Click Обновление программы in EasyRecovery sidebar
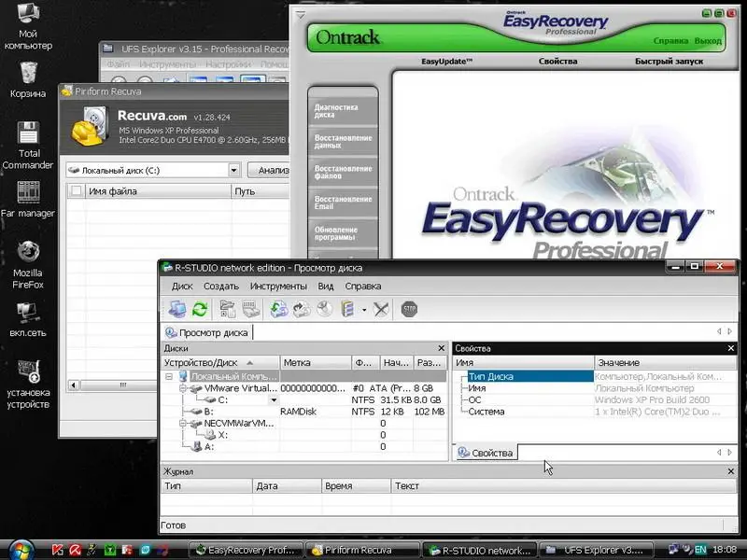This screenshot has width=747, height=560. 343,233
